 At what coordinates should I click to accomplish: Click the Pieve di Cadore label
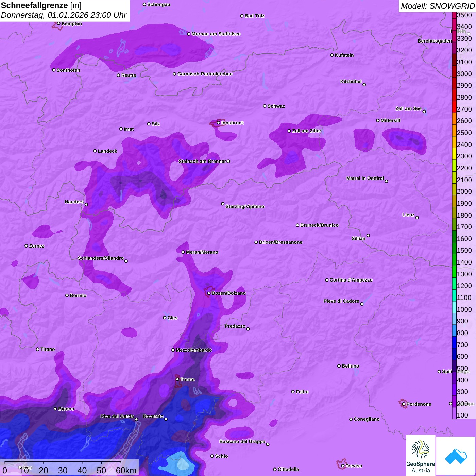(341, 301)
